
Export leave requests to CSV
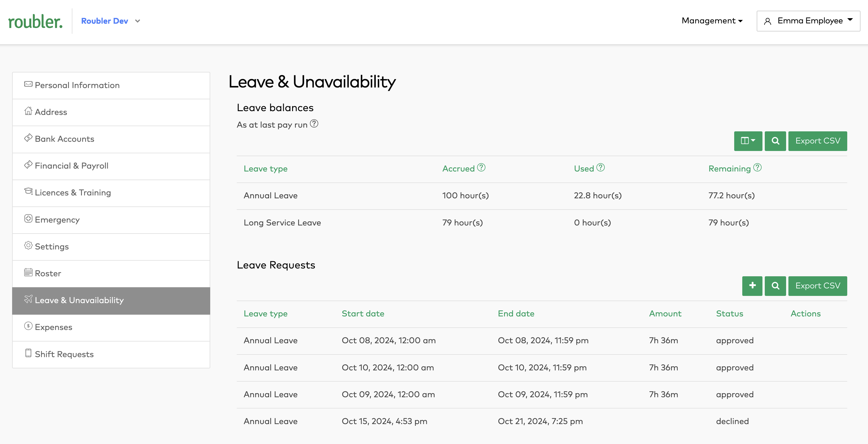click(818, 286)
